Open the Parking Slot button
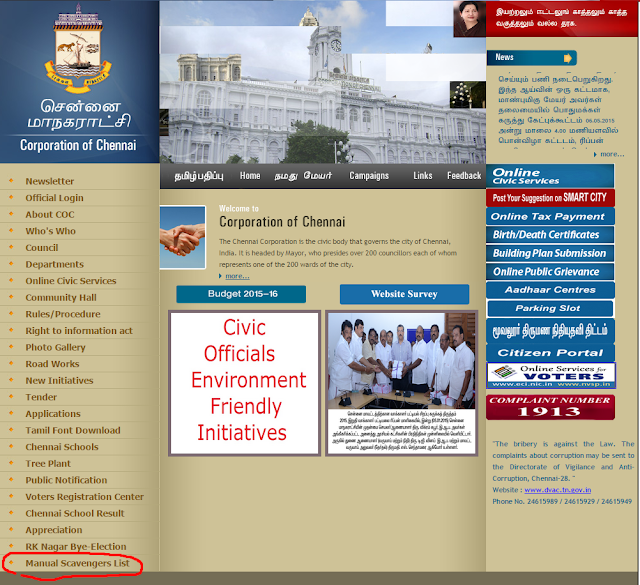Viewport: 640px width, 585px height. point(550,308)
